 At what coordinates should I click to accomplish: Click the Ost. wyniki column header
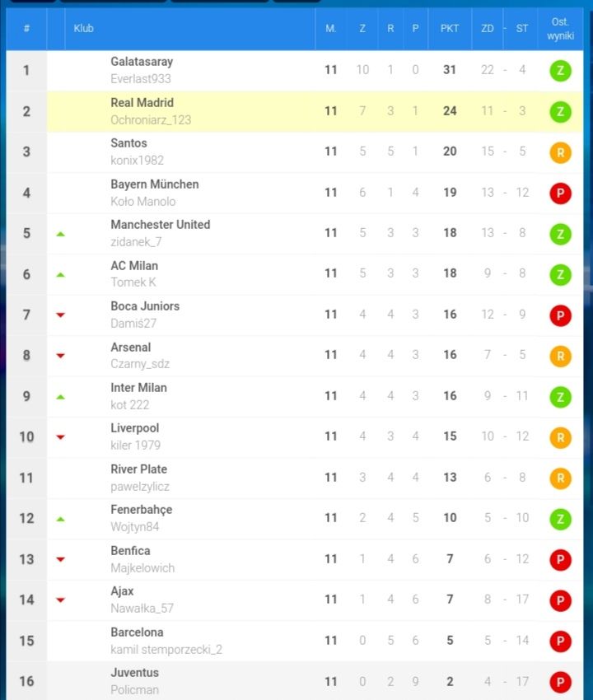click(x=560, y=29)
